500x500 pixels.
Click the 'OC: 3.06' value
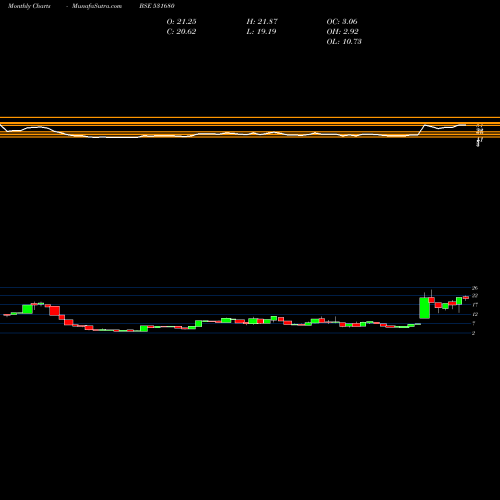[342, 22]
